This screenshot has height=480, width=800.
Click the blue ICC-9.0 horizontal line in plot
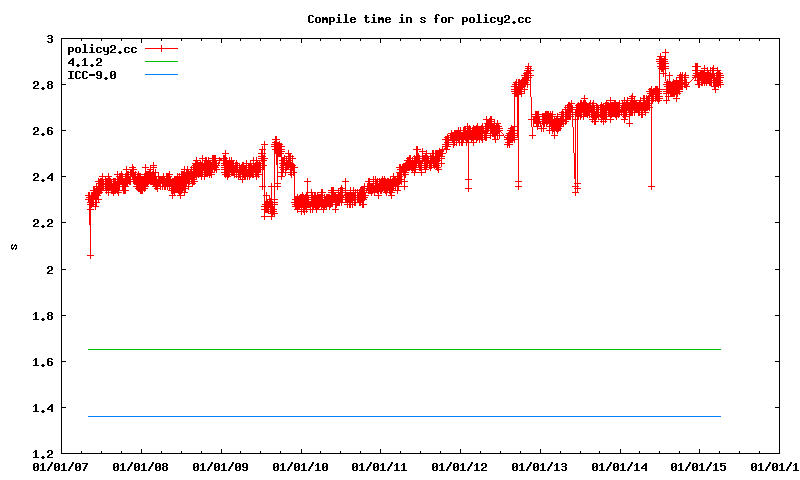tap(400, 416)
